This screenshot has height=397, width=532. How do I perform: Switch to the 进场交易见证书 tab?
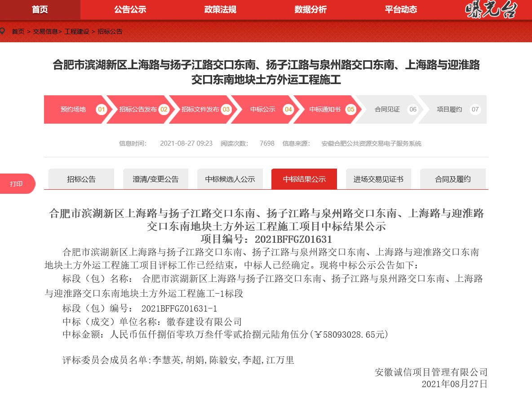379,179
